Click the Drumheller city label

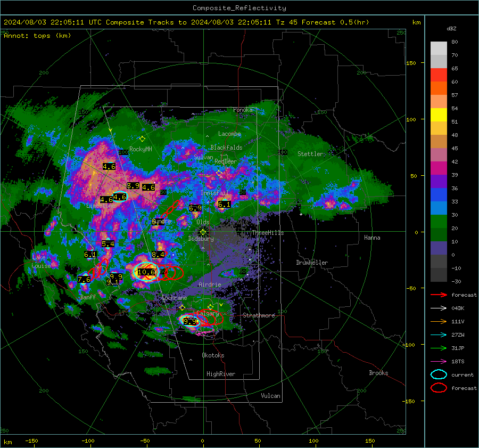(312, 263)
